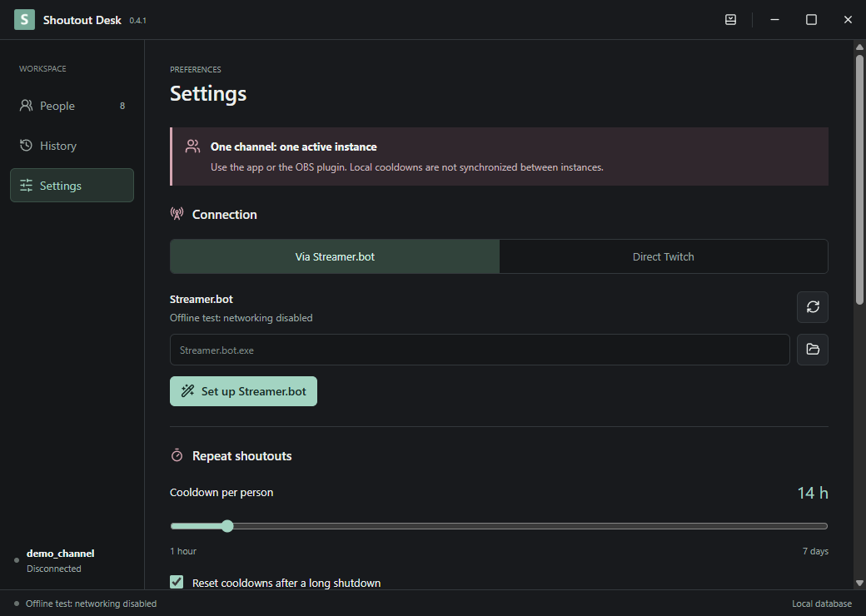Viewport: 866px width, 616px height.
Task: Click Set up Streamer.bot button
Action: (x=243, y=391)
